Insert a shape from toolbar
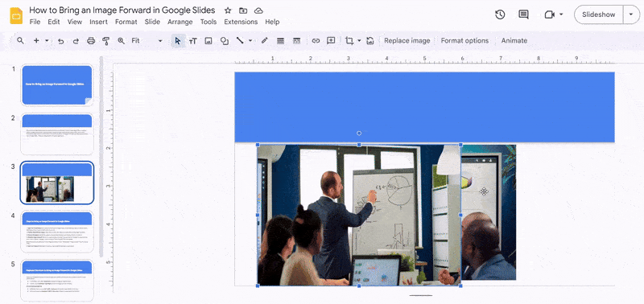Image resolution: width=644 pixels, height=304 pixels. click(225, 41)
